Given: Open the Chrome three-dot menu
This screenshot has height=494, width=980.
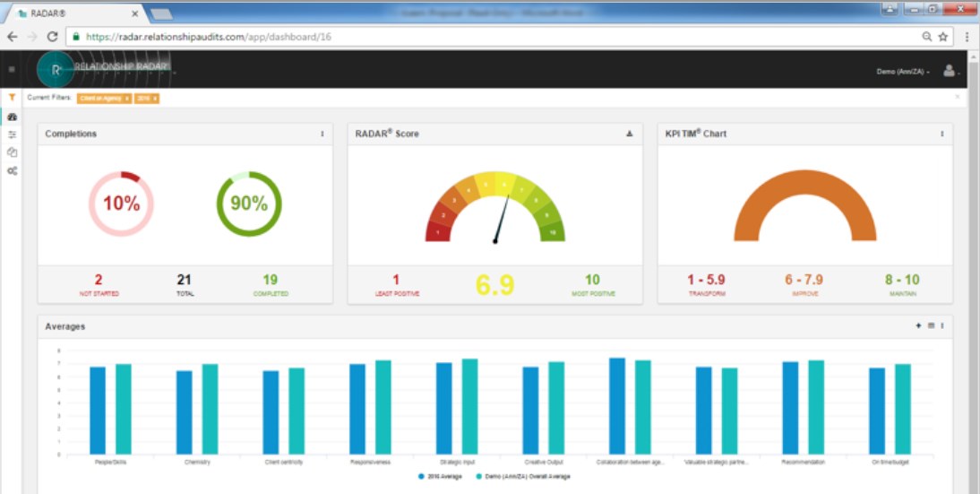Looking at the screenshot, I should (967, 37).
